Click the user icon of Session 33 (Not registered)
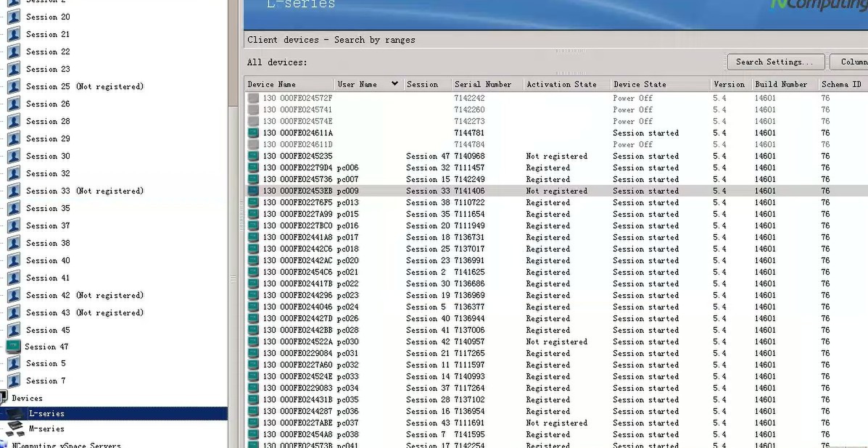The image size is (868, 448). [x=14, y=191]
